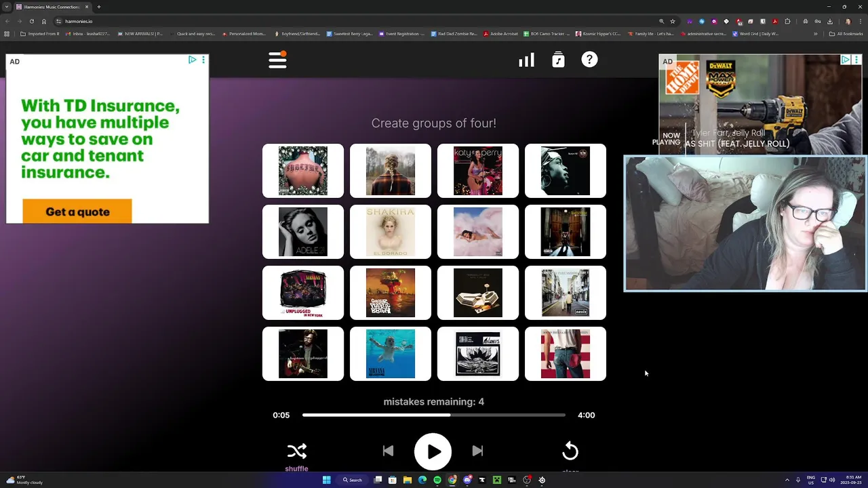
Task: Select the Arctic Monkeys model album tile
Action: [478, 293]
